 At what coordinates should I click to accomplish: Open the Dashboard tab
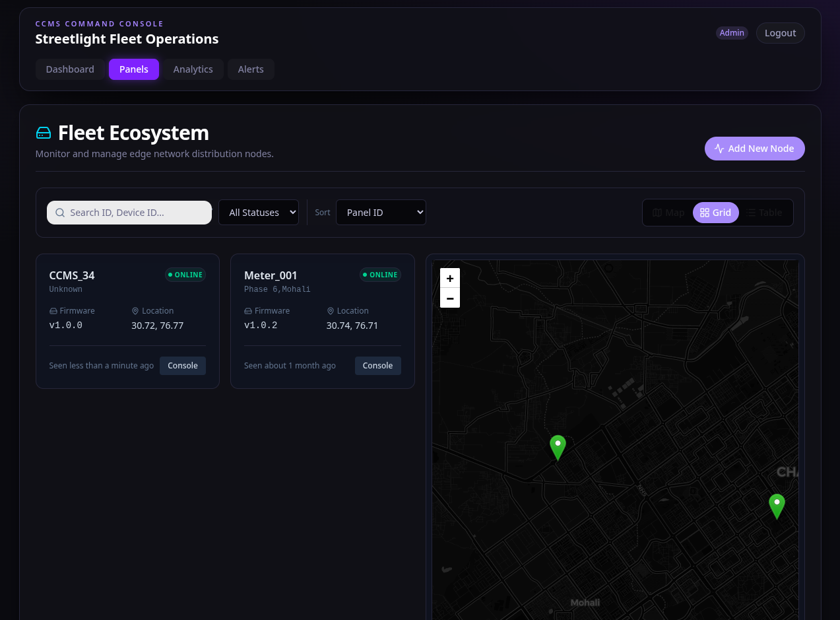point(70,69)
